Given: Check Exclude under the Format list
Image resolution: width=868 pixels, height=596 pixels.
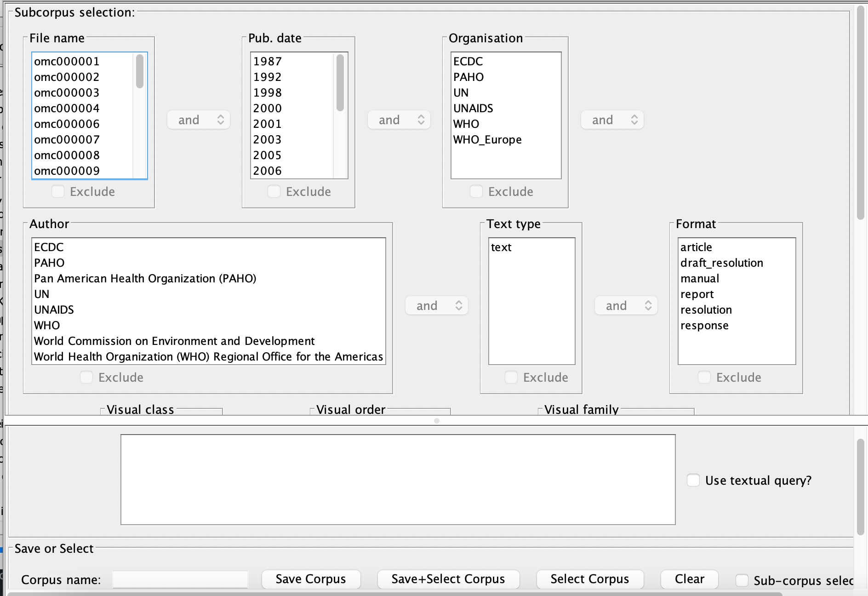Looking at the screenshot, I should tap(704, 377).
